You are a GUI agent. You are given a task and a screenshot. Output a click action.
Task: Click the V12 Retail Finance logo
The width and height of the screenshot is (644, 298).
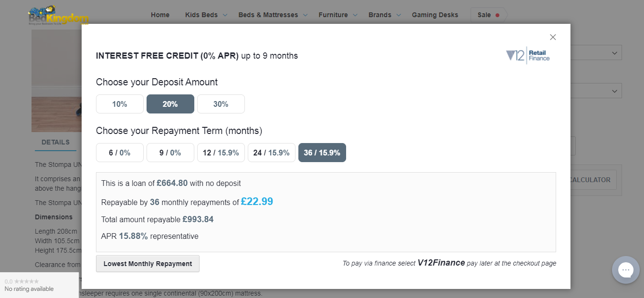point(528,55)
